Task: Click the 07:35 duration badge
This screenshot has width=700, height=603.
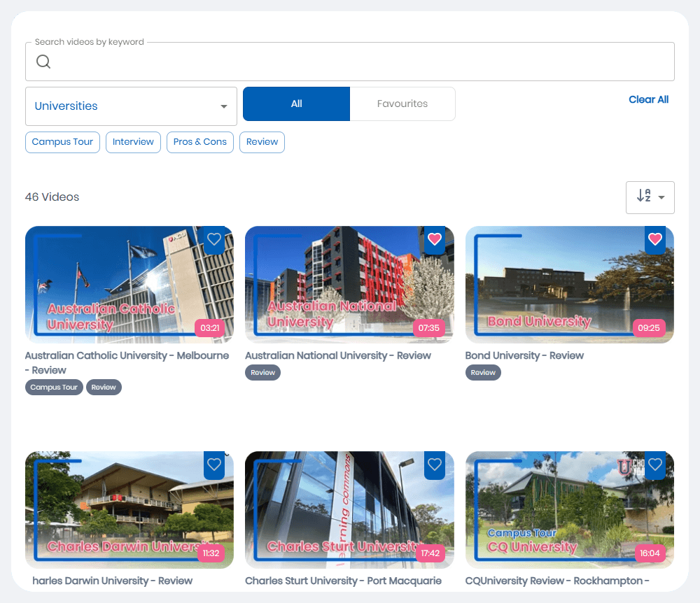Action: click(x=428, y=328)
